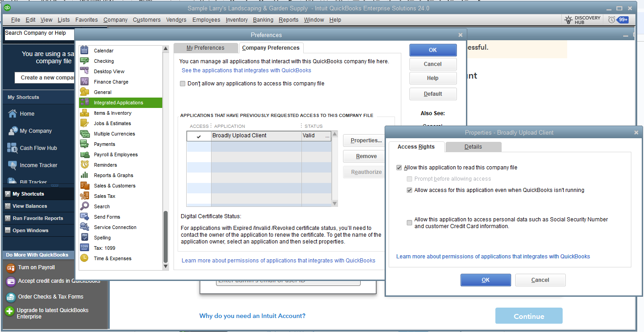
Task: Click the Home icon in My Shortcuts
Action: coord(12,114)
